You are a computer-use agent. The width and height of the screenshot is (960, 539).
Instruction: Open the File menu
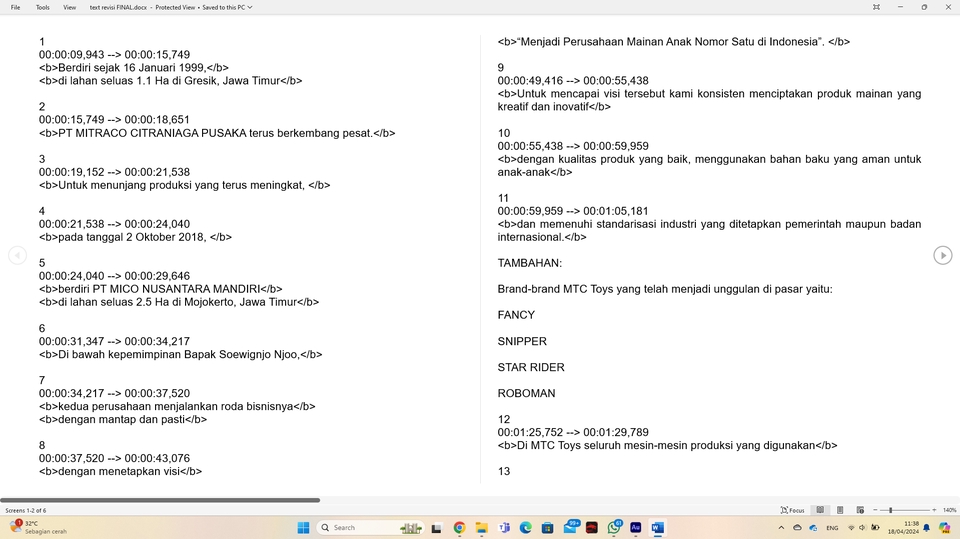click(x=15, y=7)
